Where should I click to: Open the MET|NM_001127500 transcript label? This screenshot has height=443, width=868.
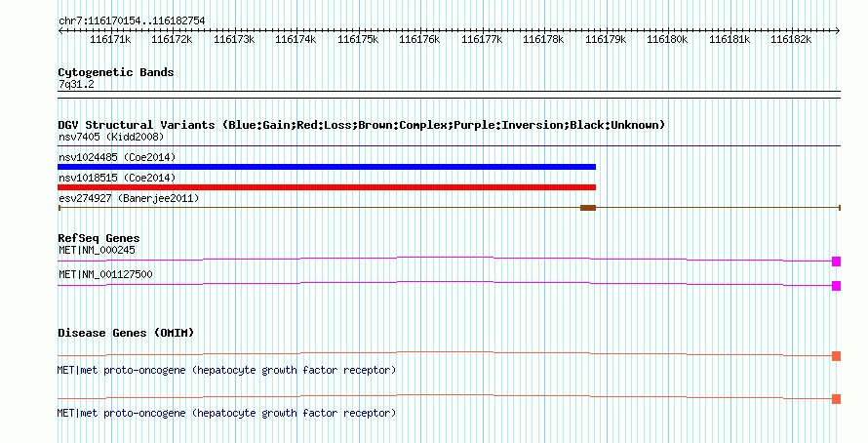105,274
